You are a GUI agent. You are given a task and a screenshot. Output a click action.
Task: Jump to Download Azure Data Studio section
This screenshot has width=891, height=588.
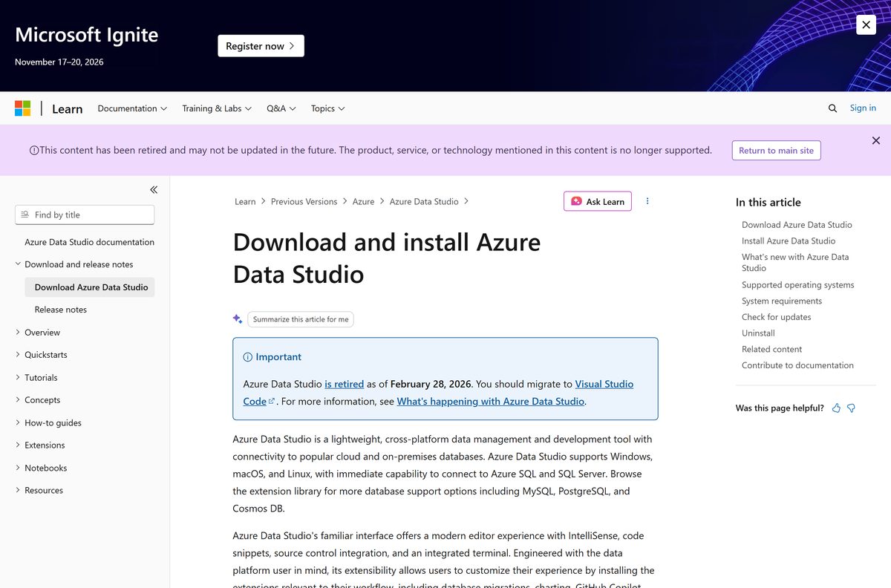click(x=797, y=225)
